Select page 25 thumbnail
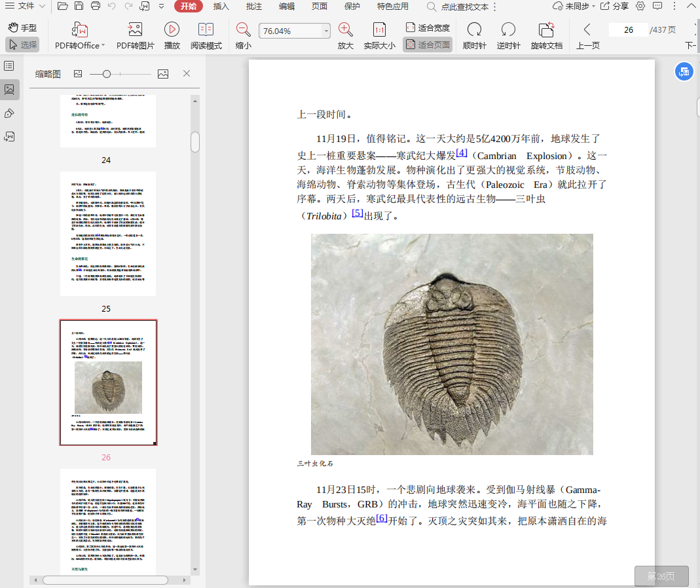 click(108, 234)
